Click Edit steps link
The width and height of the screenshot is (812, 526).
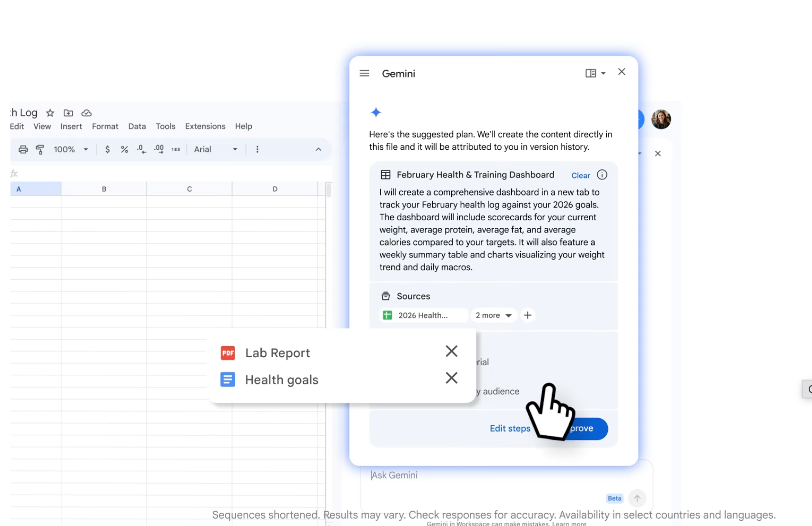pyautogui.click(x=510, y=429)
